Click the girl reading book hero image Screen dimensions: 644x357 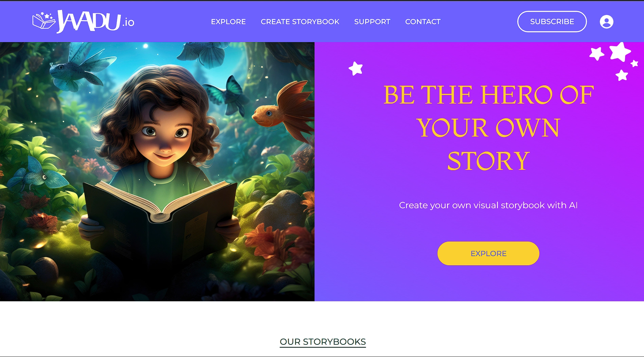tap(157, 172)
